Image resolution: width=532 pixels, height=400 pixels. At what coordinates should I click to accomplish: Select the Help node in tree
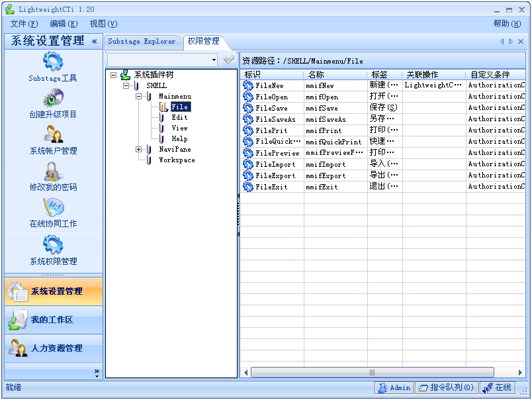(x=179, y=139)
